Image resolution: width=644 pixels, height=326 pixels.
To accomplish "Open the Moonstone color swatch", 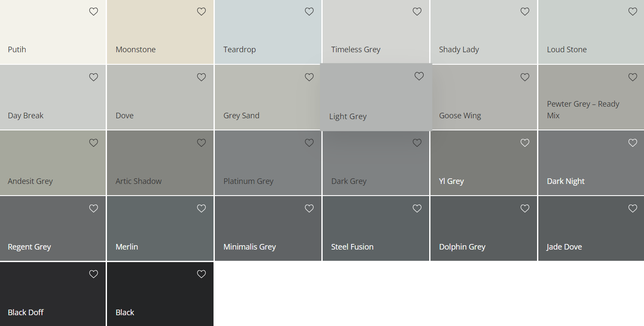I will point(160,32).
